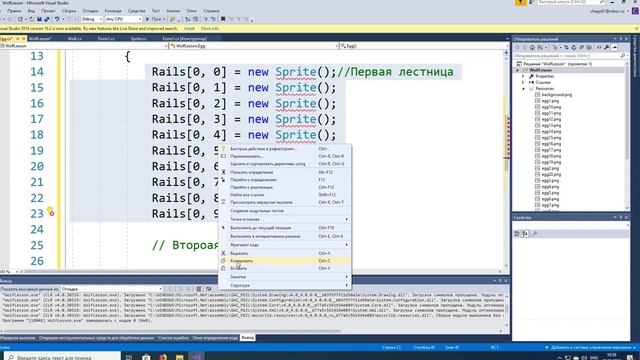Open the output source dropdown showing Отладка
This screenshot has width=640, height=360.
[x=111, y=289]
